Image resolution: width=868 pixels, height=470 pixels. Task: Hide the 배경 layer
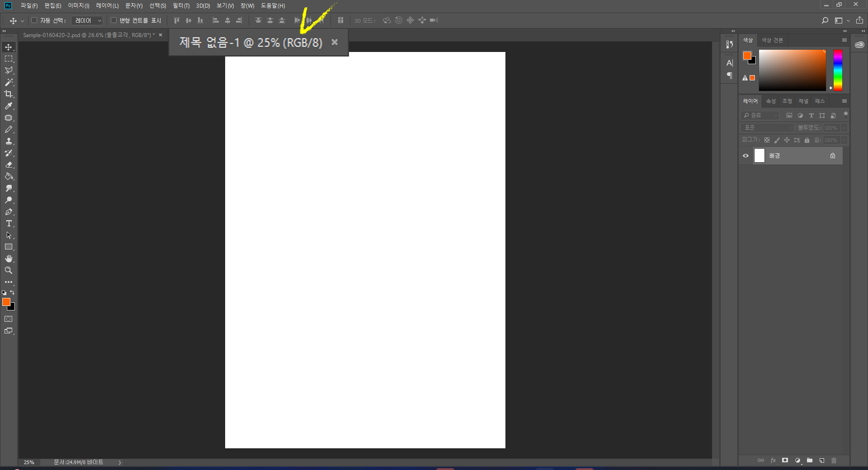pos(746,155)
